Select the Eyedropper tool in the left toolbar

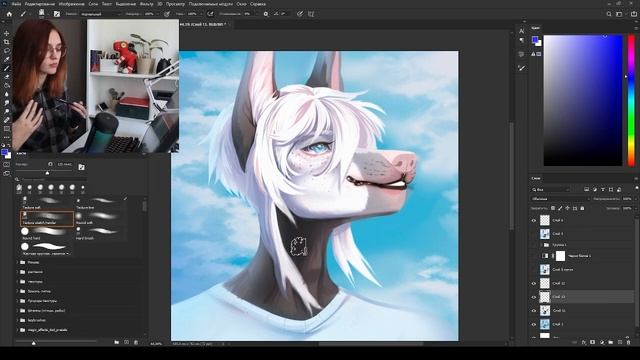7,59
